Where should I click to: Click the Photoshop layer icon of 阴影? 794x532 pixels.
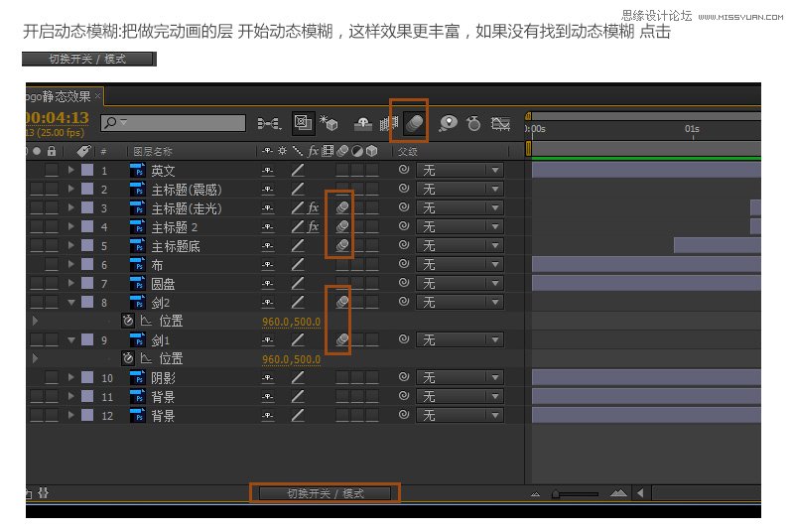point(137,377)
